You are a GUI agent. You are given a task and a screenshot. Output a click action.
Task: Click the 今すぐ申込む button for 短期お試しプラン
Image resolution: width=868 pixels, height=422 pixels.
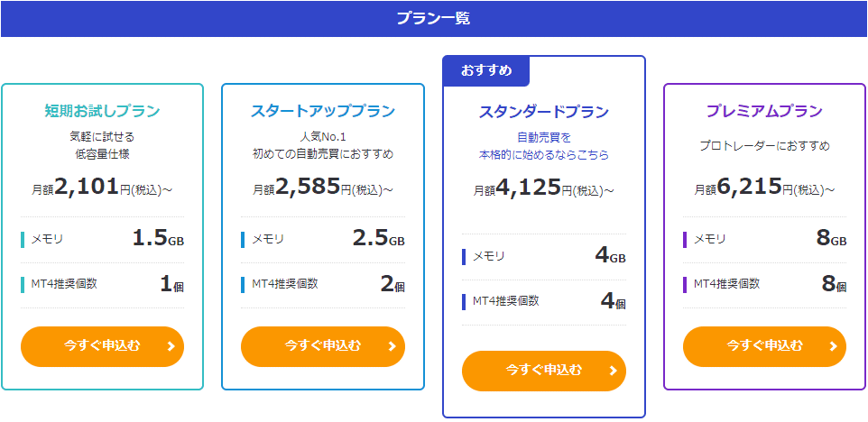click(x=103, y=347)
